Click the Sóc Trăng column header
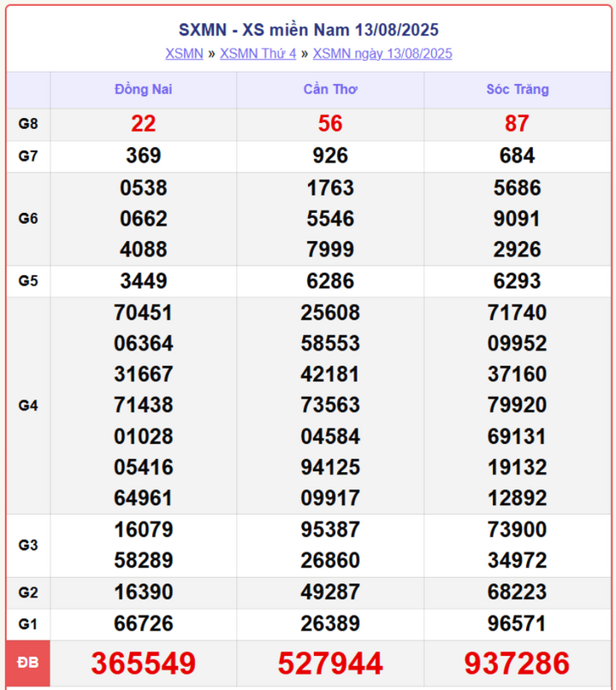 pos(518,89)
